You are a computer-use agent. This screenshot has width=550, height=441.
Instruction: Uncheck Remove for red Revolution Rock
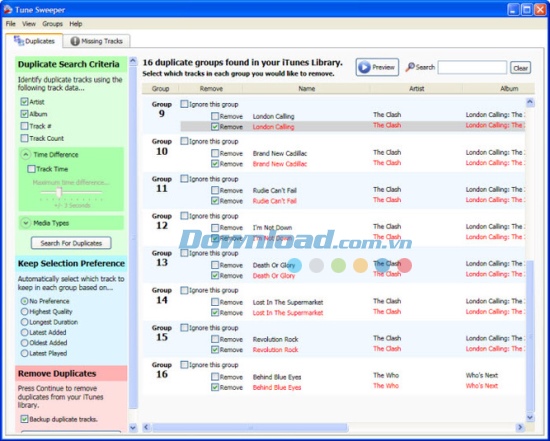(215, 350)
